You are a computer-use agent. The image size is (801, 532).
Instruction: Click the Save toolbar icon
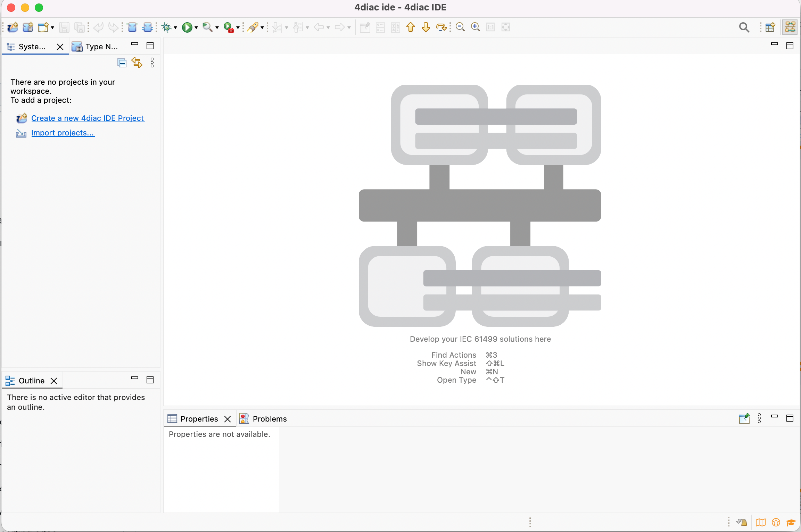pos(64,27)
